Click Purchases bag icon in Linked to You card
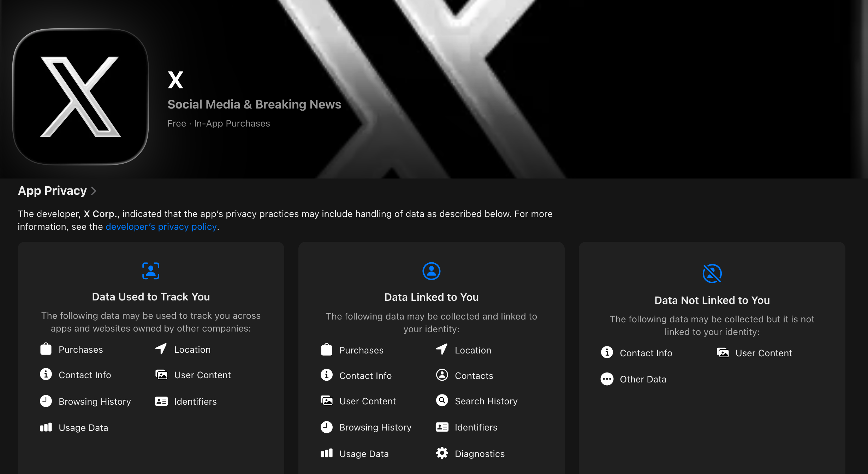This screenshot has height=474, width=868. 327,350
